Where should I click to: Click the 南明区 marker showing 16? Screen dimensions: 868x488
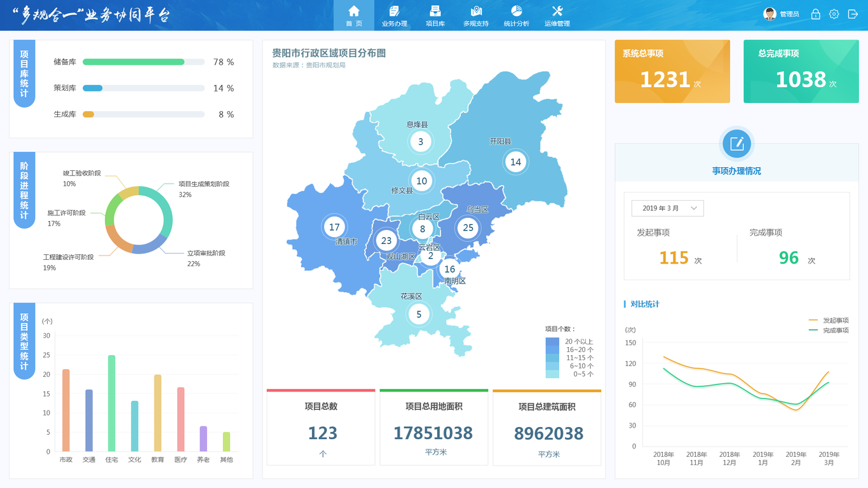pos(449,269)
